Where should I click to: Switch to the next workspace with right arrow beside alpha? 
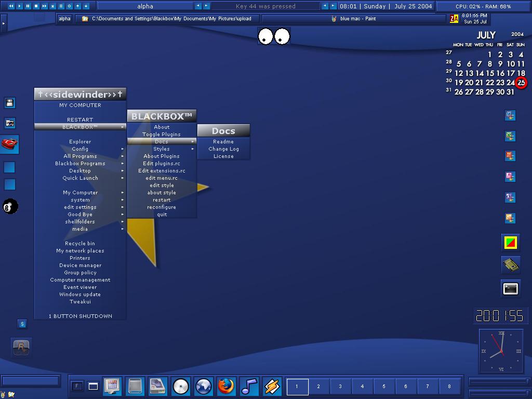pyautogui.click(x=206, y=6)
